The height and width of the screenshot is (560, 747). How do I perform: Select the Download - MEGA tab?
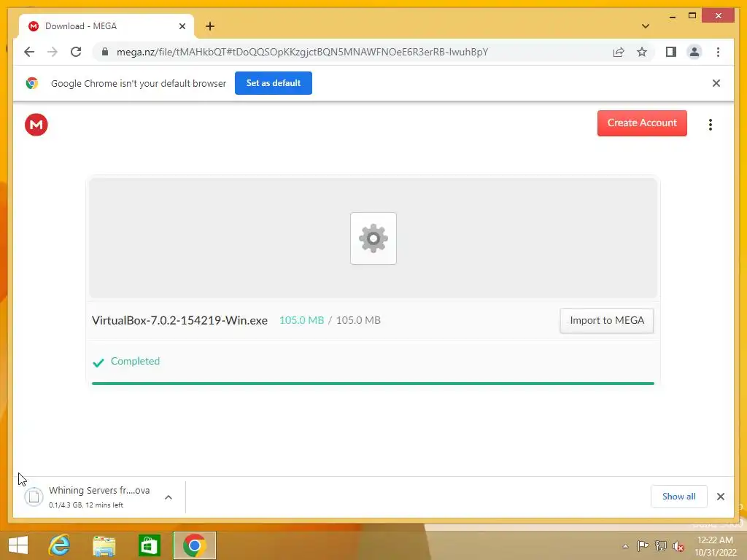click(107, 26)
